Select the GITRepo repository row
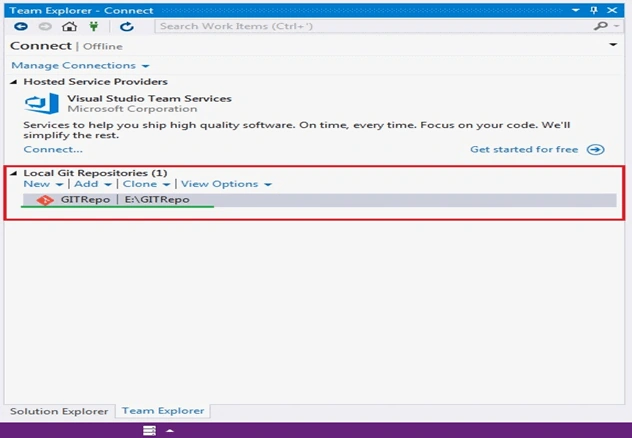Viewport: 632px width, 438px height. point(320,200)
